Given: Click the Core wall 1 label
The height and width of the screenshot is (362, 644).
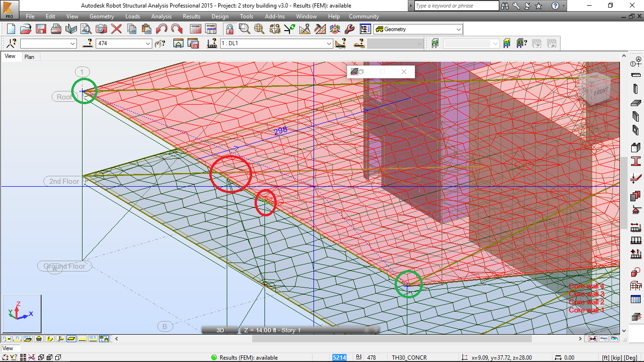Looking at the screenshot, I should click(x=586, y=310).
